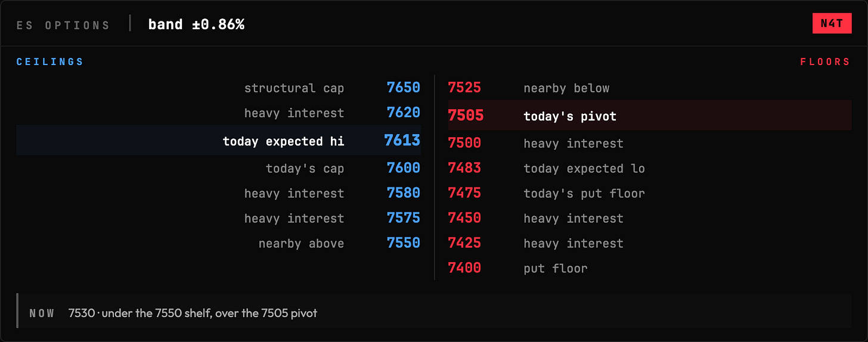Viewport: 868px width, 342px height.
Task: Select the highlighted 7505 today's pivot row
Action: pyautogui.click(x=650, y=115)
